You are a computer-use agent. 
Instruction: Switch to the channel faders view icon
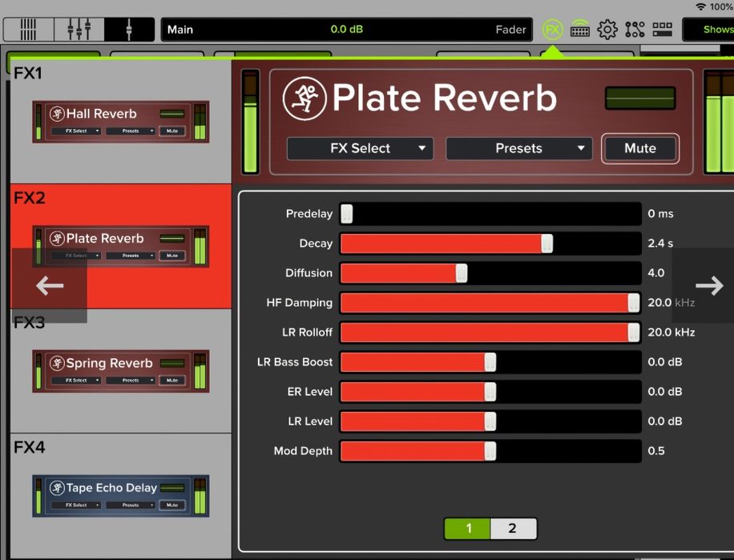pos(79,30)
